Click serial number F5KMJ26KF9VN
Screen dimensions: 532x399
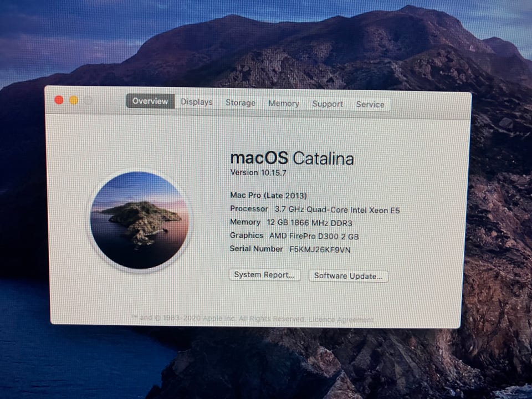click(320, 250)
